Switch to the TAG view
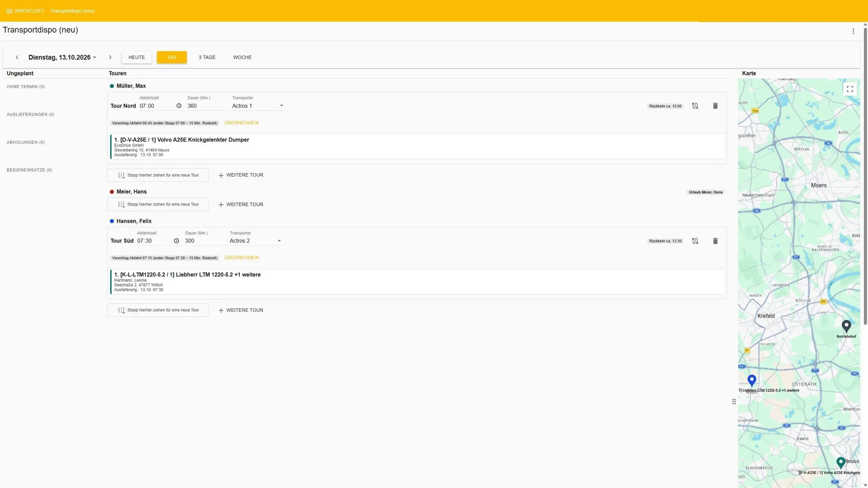The height and width of the screenshot is (488, 868). [x=172, y=57]
